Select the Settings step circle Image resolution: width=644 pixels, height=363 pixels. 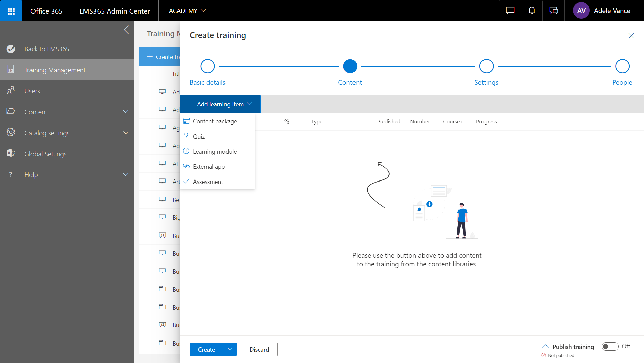click(486, 66)
